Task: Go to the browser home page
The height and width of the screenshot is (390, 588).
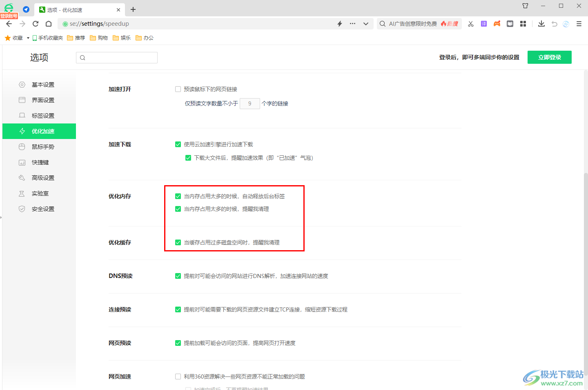Action: point(49,24)
